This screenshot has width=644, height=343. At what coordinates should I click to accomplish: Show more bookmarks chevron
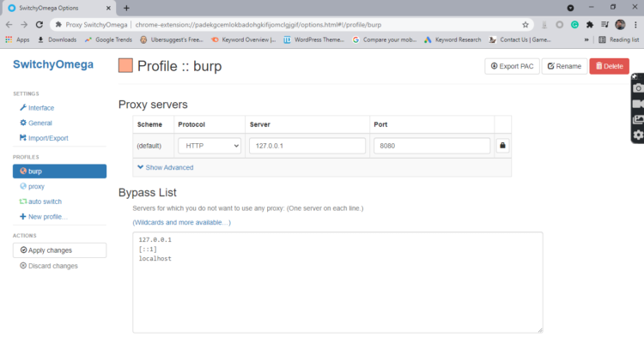tap(586, 39)
